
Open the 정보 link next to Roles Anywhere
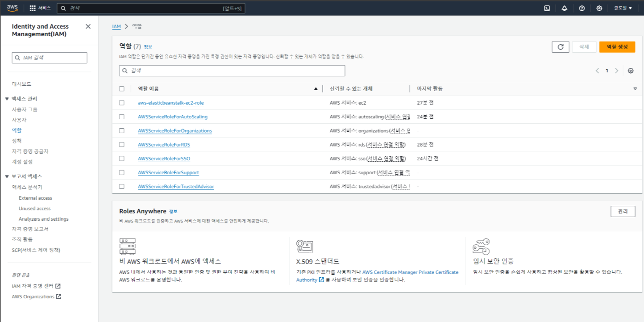(173, 212)
